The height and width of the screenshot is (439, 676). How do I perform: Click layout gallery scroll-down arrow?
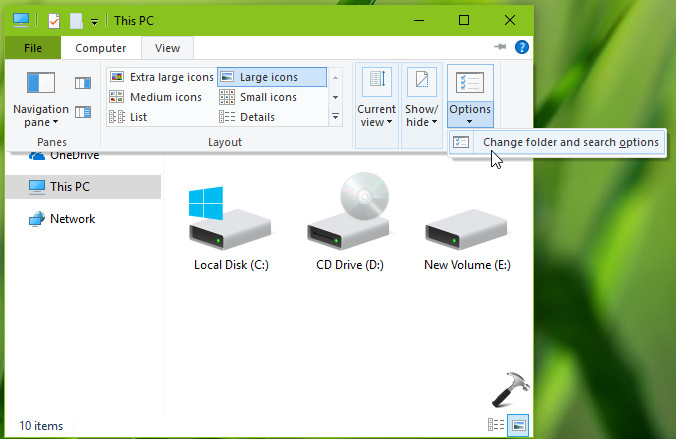coord(335,97)
